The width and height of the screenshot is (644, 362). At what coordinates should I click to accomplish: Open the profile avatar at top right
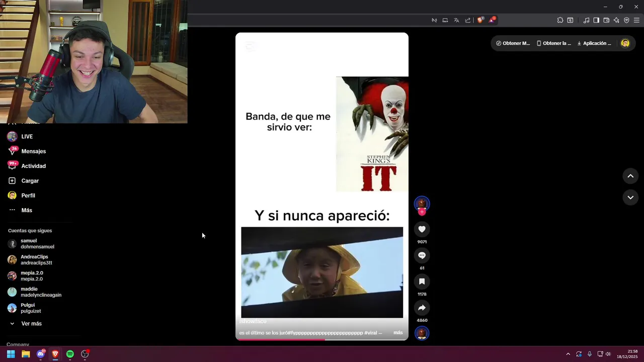pos(625,43)
